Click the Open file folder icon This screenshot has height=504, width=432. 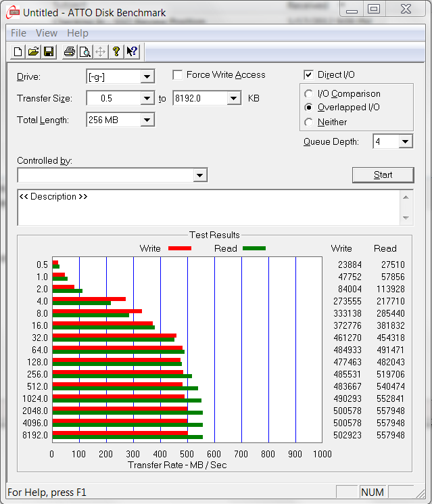[34, 52]
